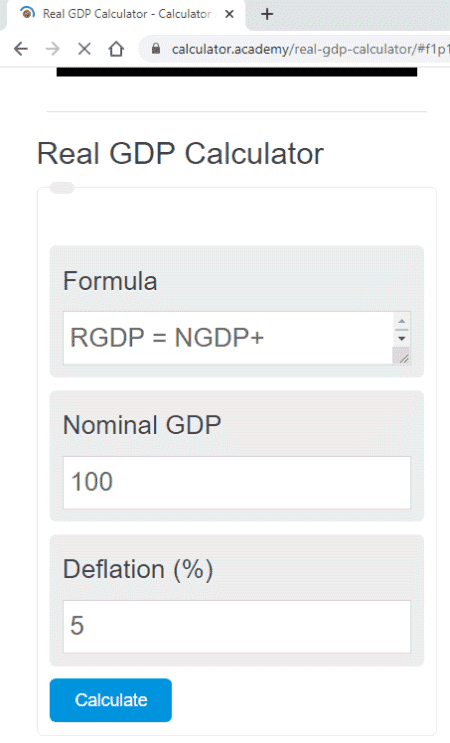Go back to the previous page
The height and width of the screenshot is (743, 450).
click(21, 49)
